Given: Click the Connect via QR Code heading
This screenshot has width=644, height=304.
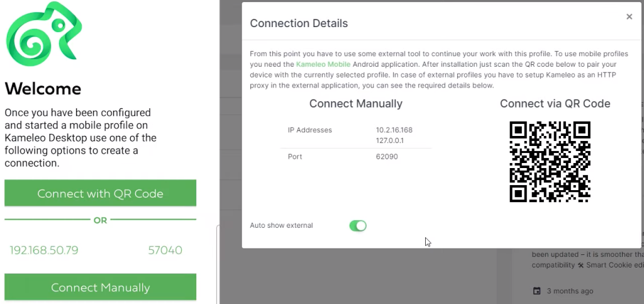Looking at the screenshot, I should tap(555, 103).
